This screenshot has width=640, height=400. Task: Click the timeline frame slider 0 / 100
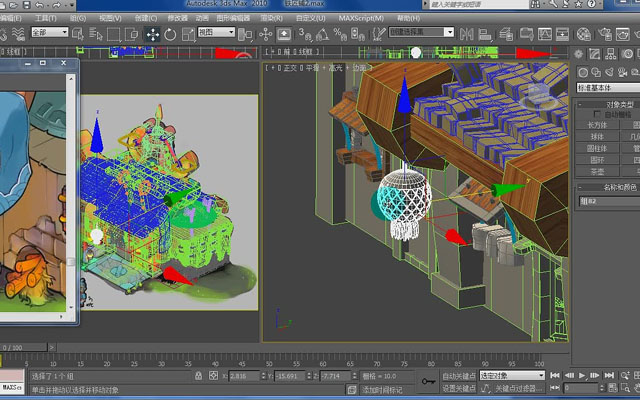point(24,348)
